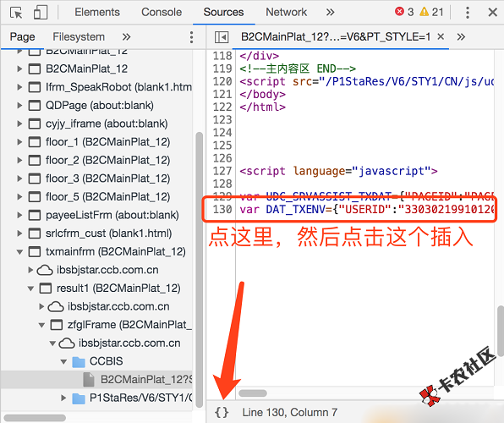Hide the navigator sidebar toggle icon
Screen dimensions: 504x423
click(222, 37)
